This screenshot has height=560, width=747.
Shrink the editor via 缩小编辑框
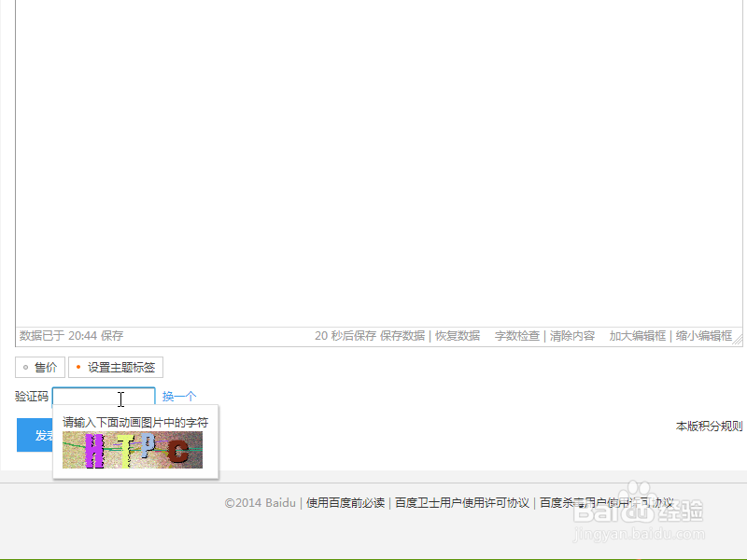[703, 335]
